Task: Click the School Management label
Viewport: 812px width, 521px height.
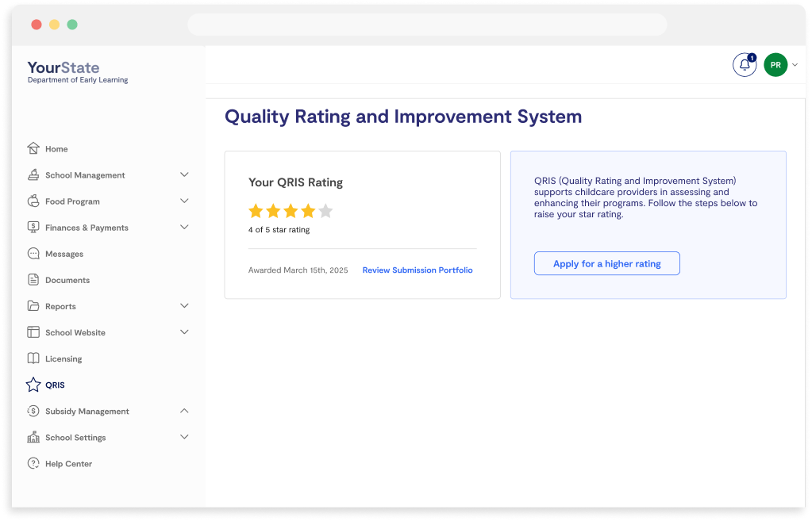Action: click(x=85, y=175)
